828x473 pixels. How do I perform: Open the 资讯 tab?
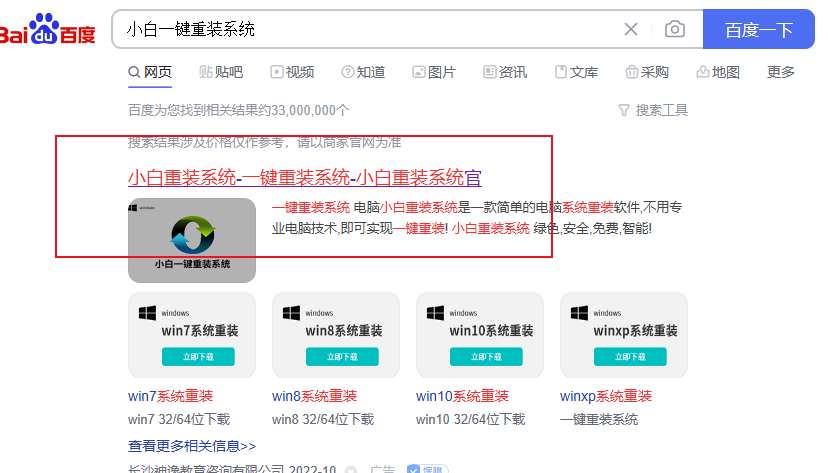pos(505,72)
